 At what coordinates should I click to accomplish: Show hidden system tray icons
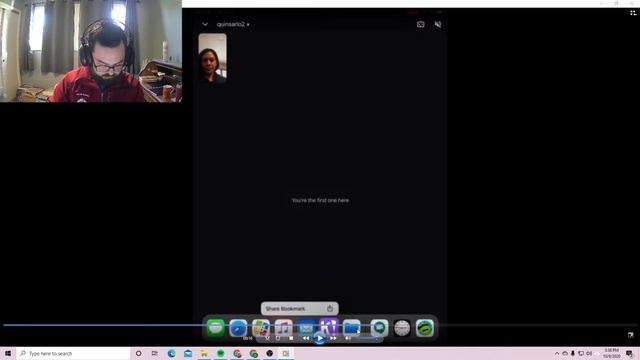click(557, 353)
